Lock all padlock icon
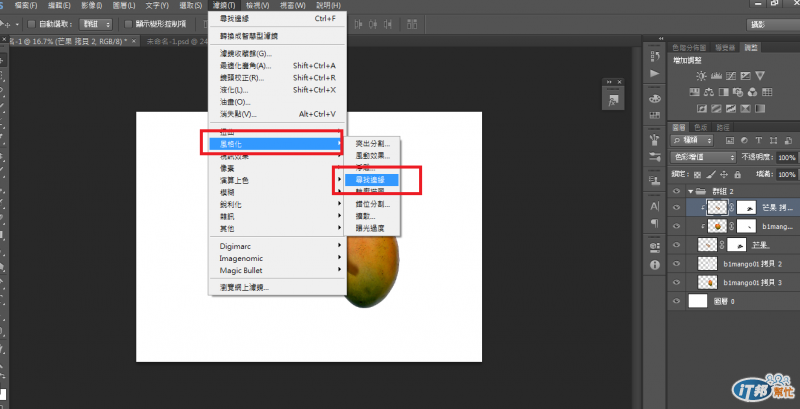Image resolution: width=800 pixels, height=409 pixels. click(x=737, y=174)
